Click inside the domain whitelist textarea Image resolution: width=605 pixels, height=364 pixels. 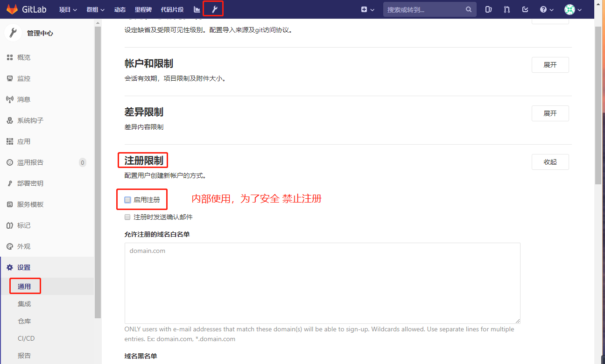pos(322,283)
